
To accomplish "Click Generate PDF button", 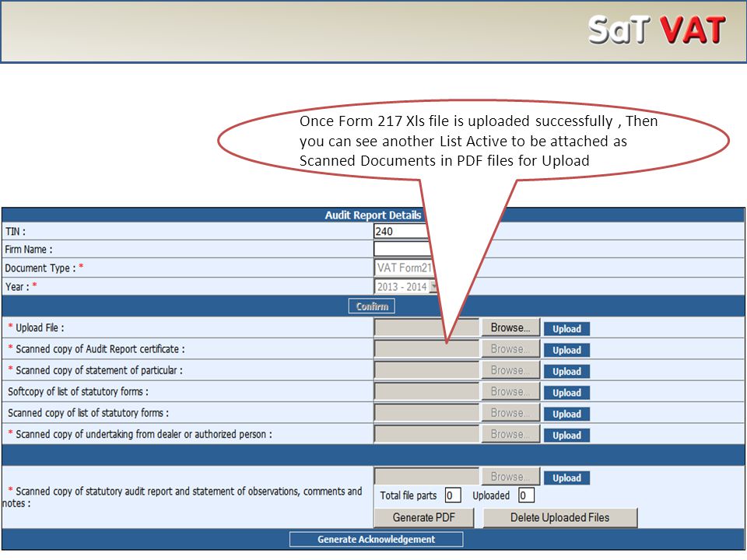I will tap(424, 518).
